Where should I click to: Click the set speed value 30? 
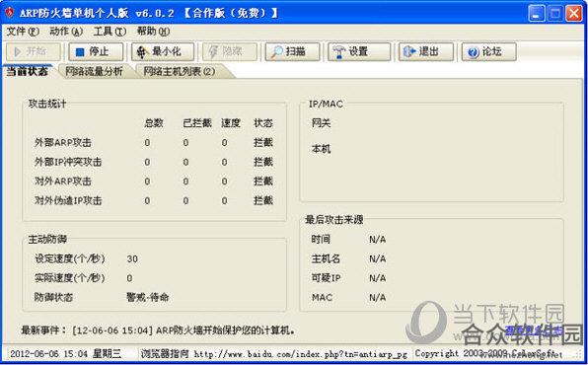[x=132, y=258]
